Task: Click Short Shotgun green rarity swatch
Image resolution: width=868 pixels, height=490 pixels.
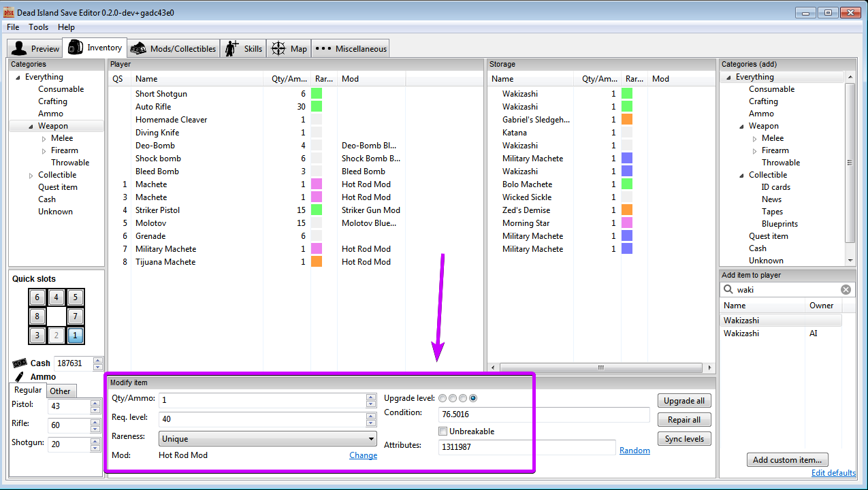Action: pyautogui.click(x=317, y=94)
